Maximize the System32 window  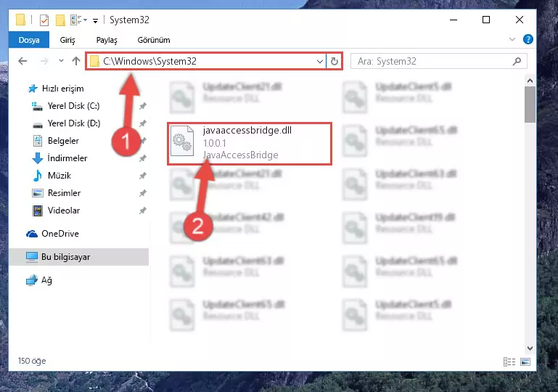pyautogui.click(x=486, y=20)
